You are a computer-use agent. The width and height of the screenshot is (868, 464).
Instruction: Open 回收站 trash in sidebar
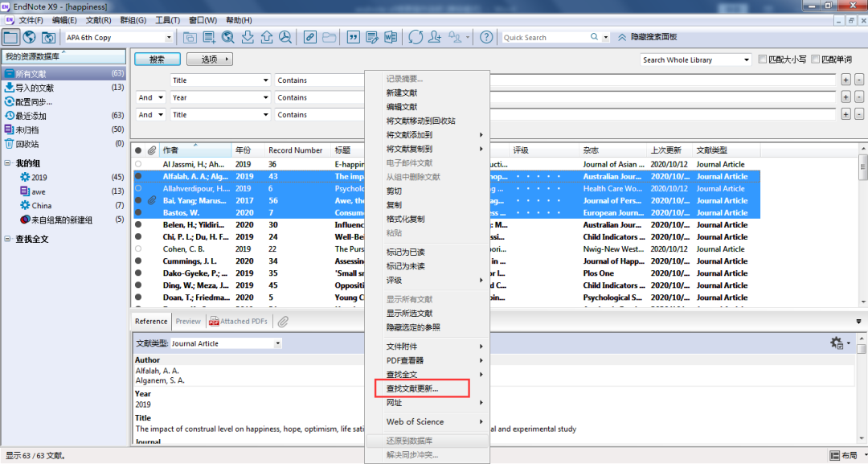pos(27,144)
